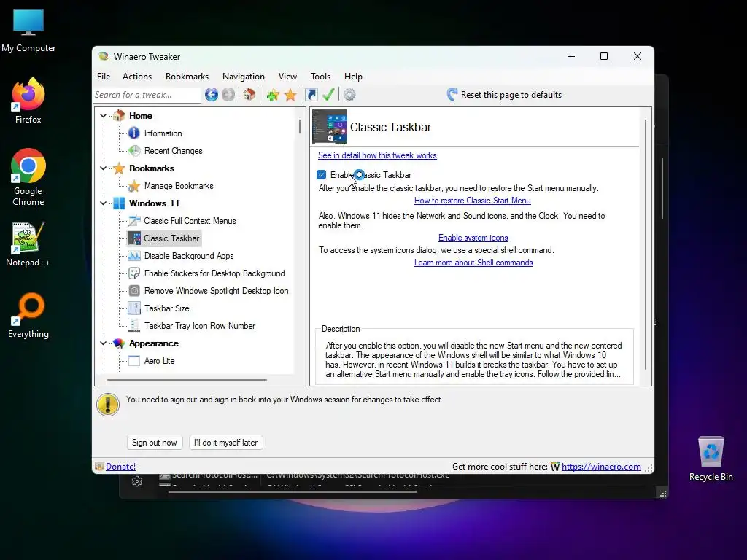Viewport: 747px width, 560px height.
Task: Click the greyed Forward arrow icon
Action: 228,95
